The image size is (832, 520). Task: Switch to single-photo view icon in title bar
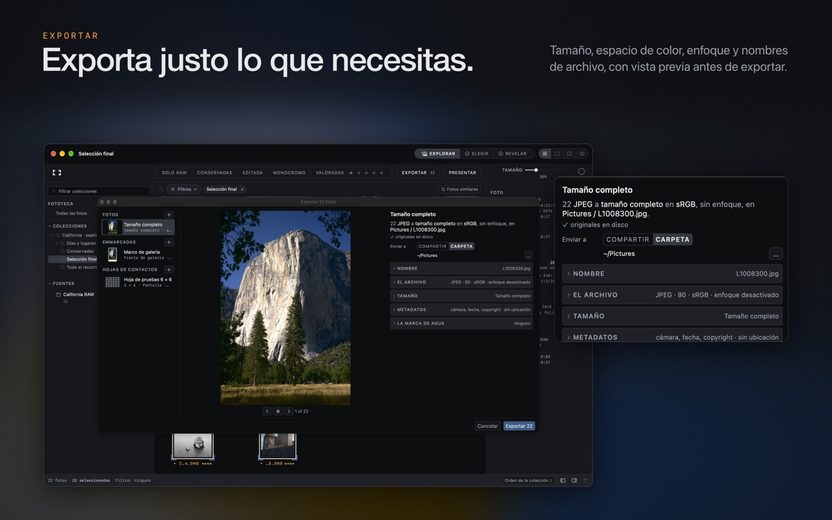[557, 154]
